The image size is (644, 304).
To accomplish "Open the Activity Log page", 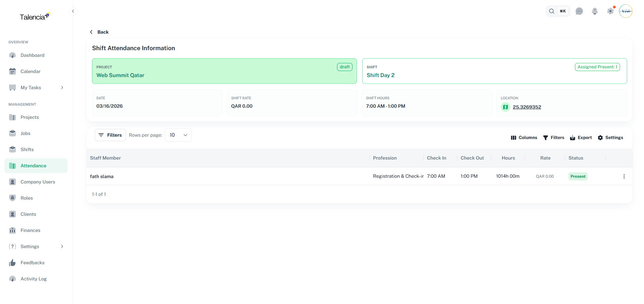I will tap(33, 279).
